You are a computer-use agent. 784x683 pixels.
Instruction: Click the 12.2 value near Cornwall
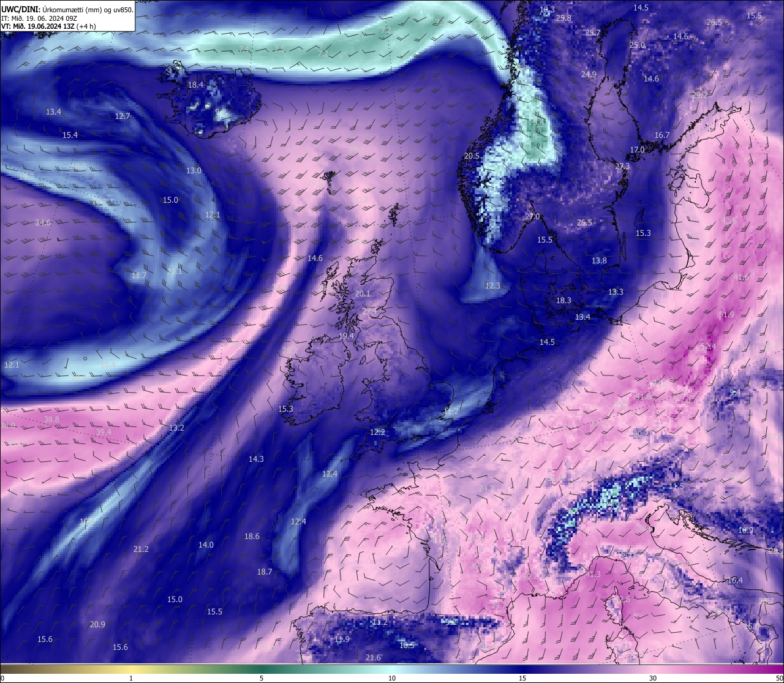click(x=377, y=432)
